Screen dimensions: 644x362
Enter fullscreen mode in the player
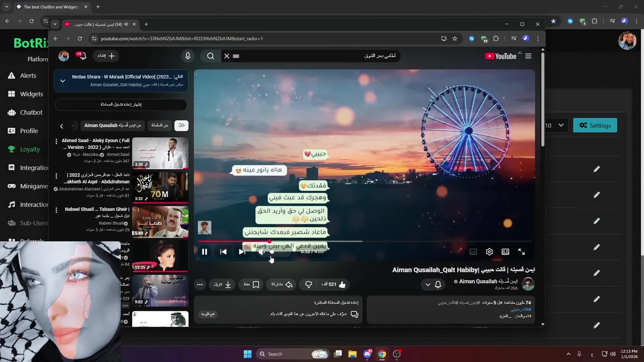tap(522, 252)
